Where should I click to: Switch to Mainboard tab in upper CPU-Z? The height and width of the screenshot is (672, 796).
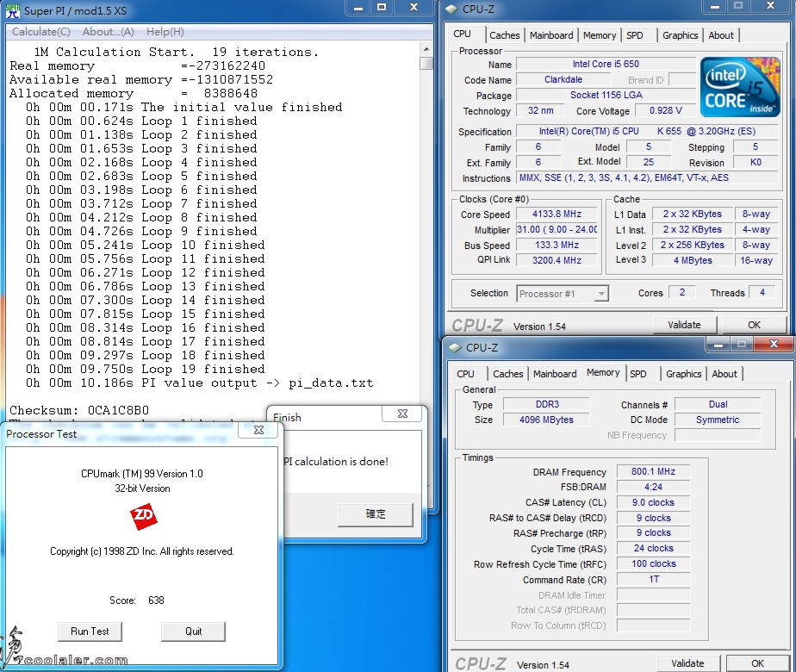[551, 35]
